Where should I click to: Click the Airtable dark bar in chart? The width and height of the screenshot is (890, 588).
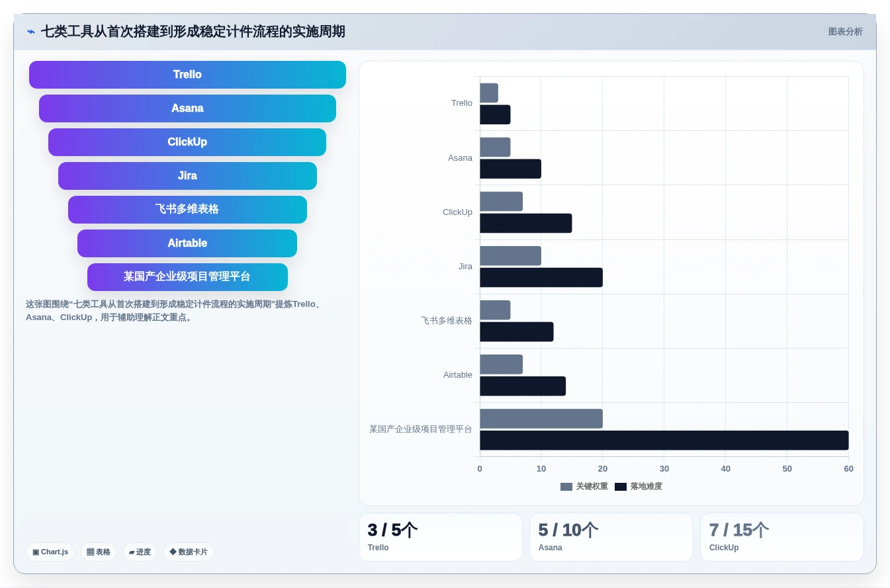click(523, 386)
